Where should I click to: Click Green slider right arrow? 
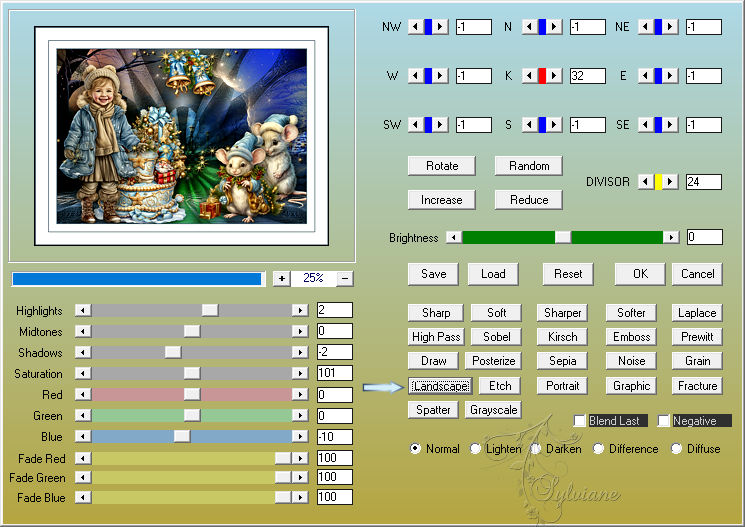point(300,415)
